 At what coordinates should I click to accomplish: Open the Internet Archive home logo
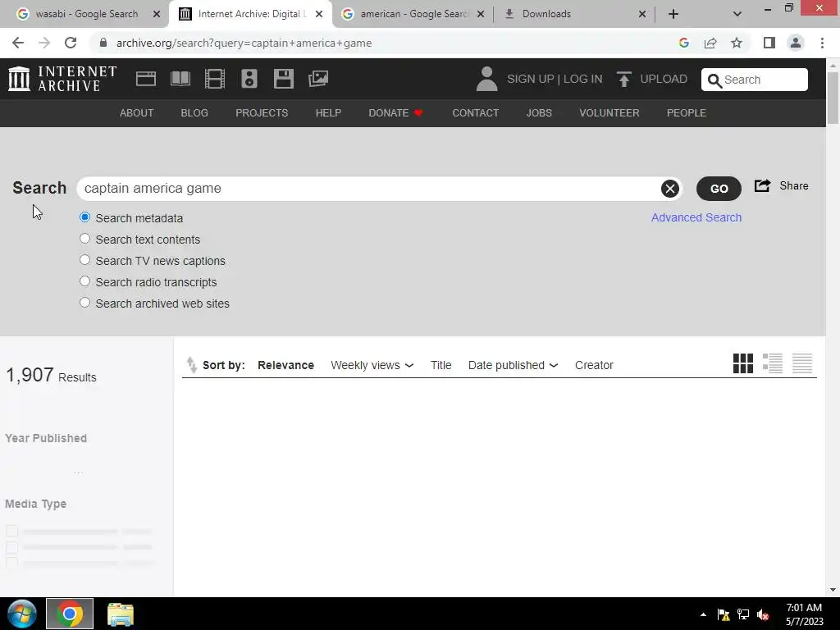[62, 79]
